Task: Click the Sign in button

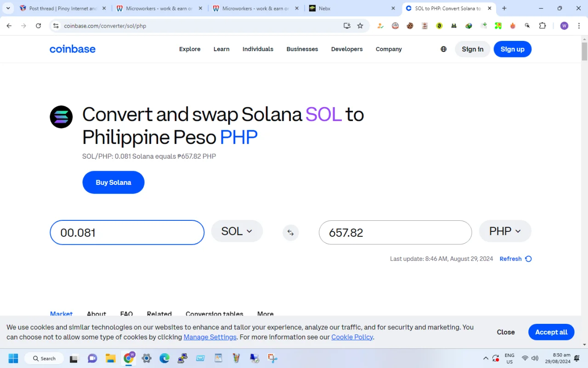Action: pyautogui.click(x=473, y=49)
